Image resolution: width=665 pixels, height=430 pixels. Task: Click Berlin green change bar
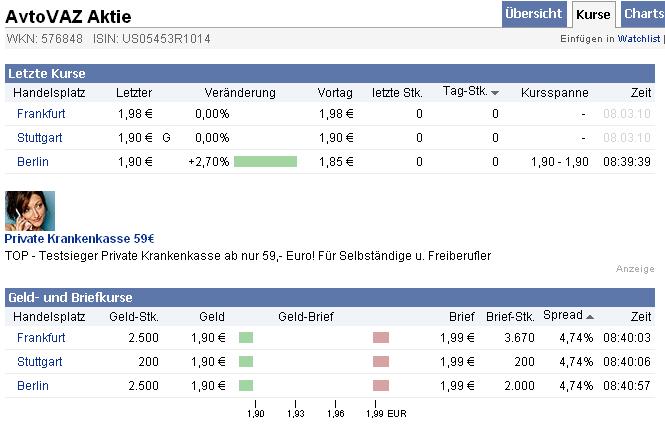point(265,161)
